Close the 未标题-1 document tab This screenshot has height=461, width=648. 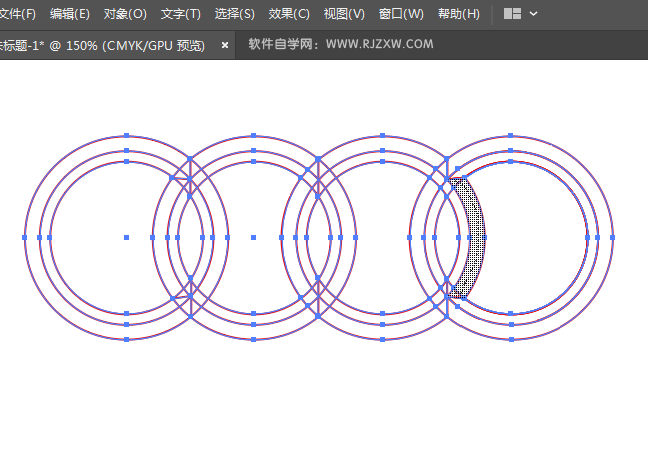click(225, 45)
